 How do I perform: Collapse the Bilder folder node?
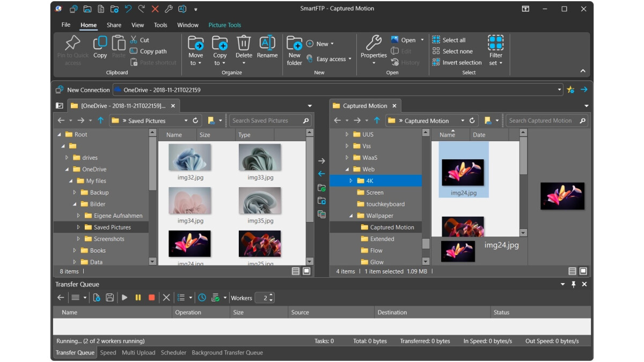75,204
